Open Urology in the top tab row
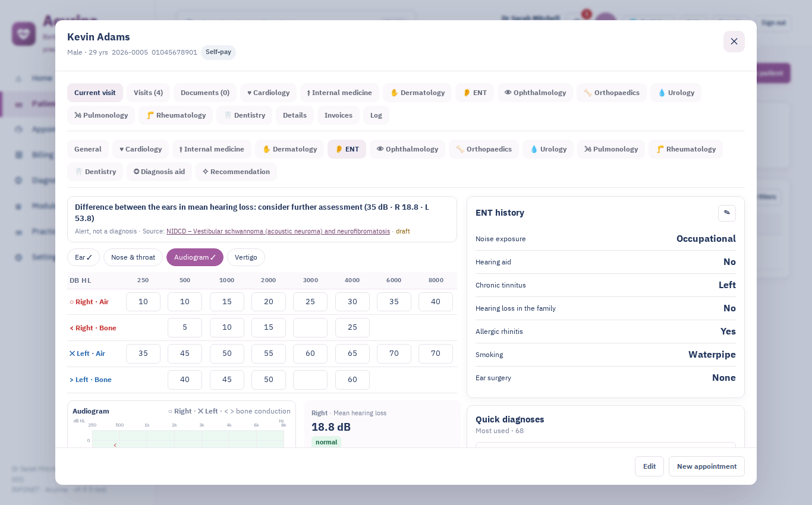This screenshot has width=812, height=505. (x=676, y=93)
